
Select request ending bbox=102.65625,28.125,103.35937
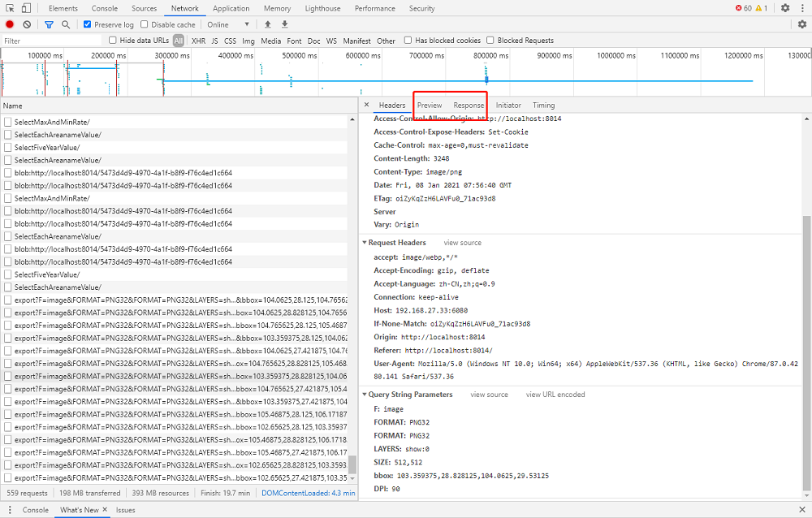(x=175, y=427)
